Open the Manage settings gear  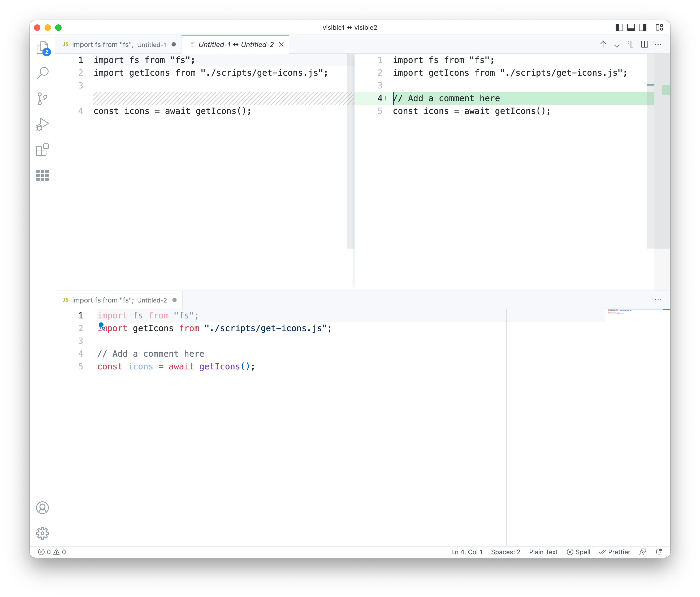42,533
